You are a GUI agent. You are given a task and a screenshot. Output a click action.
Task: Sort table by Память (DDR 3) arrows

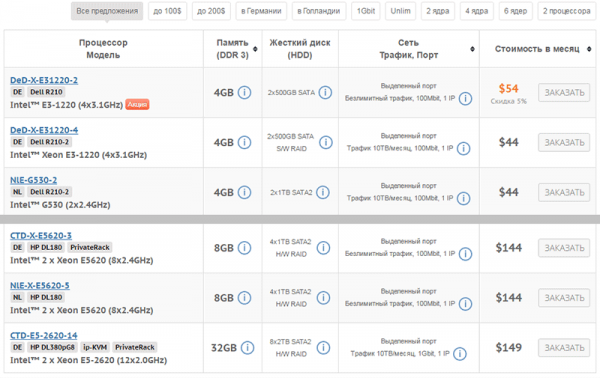pos(255,49)
